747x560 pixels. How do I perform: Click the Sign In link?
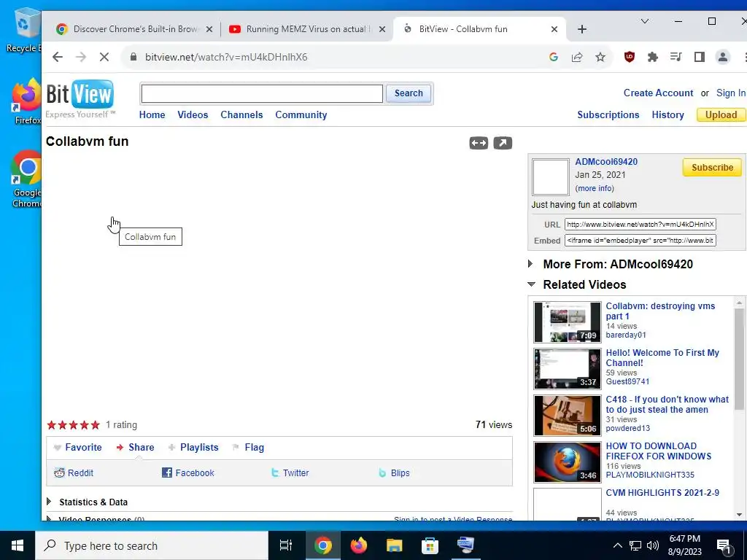tap(731, 93)
